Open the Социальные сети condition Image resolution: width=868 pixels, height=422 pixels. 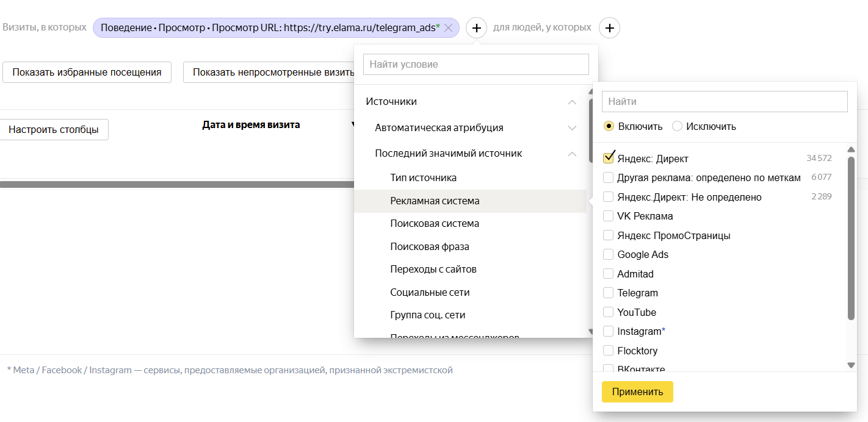point(430,292)
